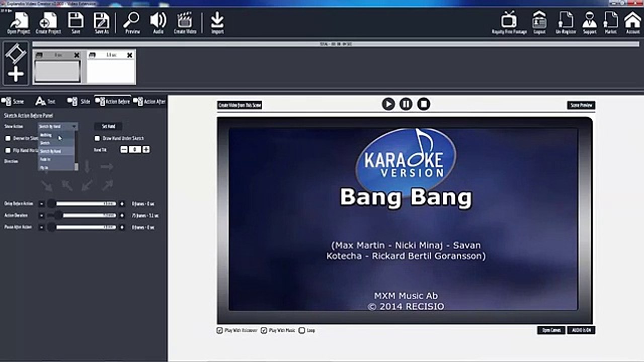Viewport: 644px width, 362px height.
Task: Select Sketch option in dropdown list
Action: coord(56,143)
